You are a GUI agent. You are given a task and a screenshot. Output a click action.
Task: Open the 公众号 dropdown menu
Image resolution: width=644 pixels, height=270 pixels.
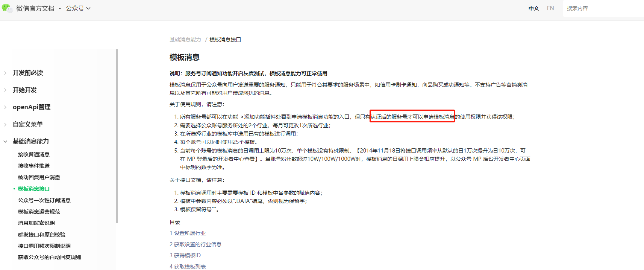pyautogui.click(x=78, y=8)
